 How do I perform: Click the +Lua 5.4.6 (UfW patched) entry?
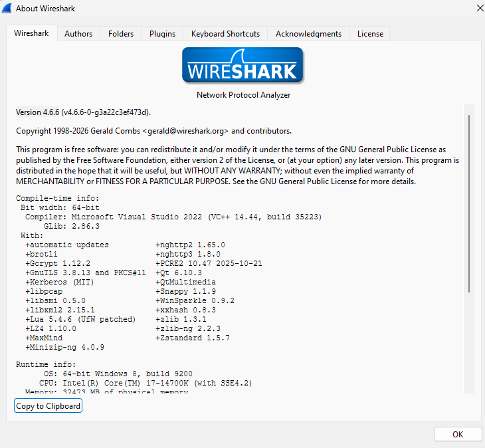click(x=81, y=319)
